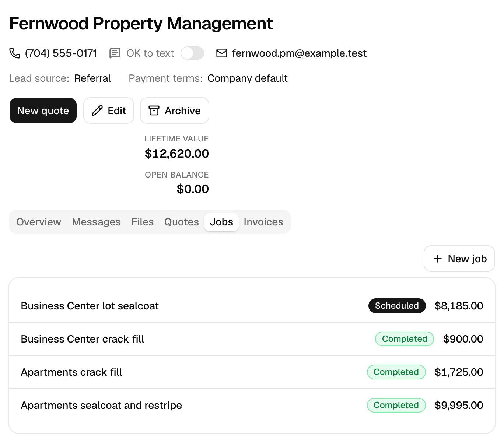
Task: Create a New quote
Action: click(x=43, y=110)
